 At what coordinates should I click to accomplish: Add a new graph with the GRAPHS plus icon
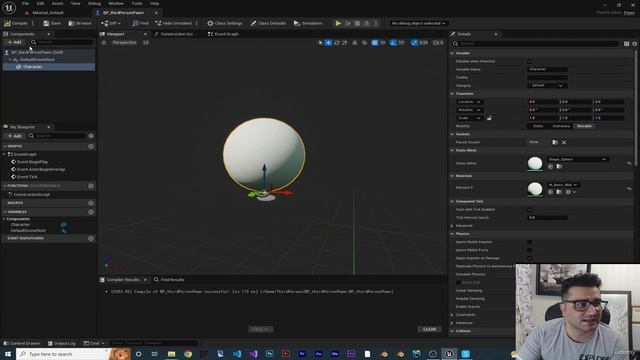pos(91,146)
